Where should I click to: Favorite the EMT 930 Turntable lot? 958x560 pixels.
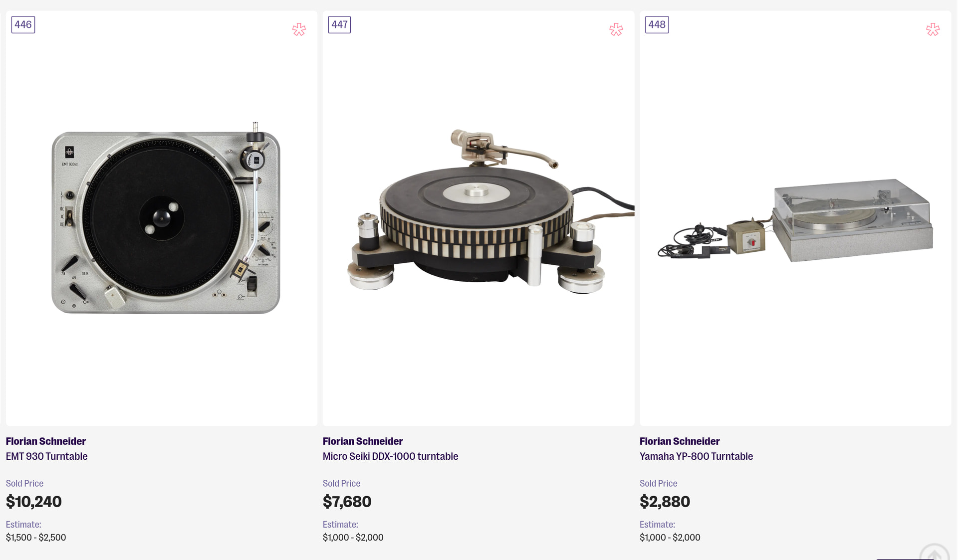click(299, 29)
